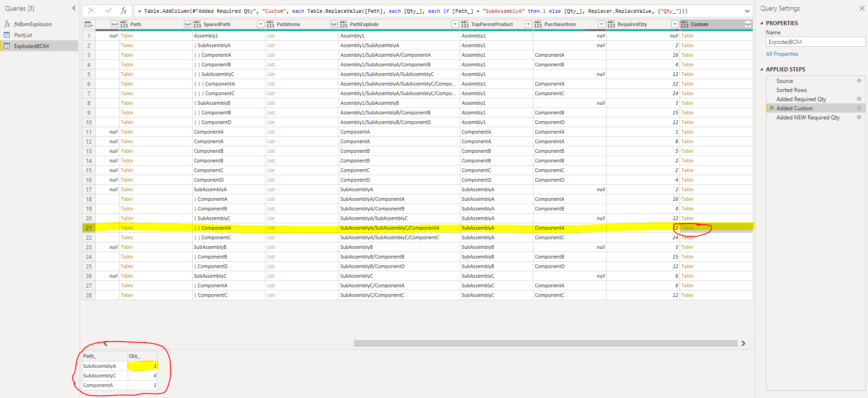This screenshot has width=868, height=398.
Task: Open the SpacedPath column filter dropdown
Action: point(261,24)
